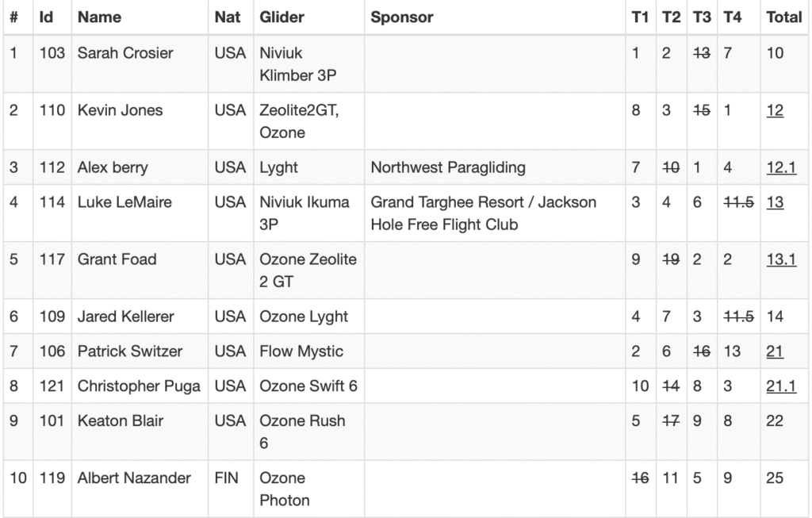The image size is (812, 518).
Task: Click the T1 column header
Action: pos(640,17)
